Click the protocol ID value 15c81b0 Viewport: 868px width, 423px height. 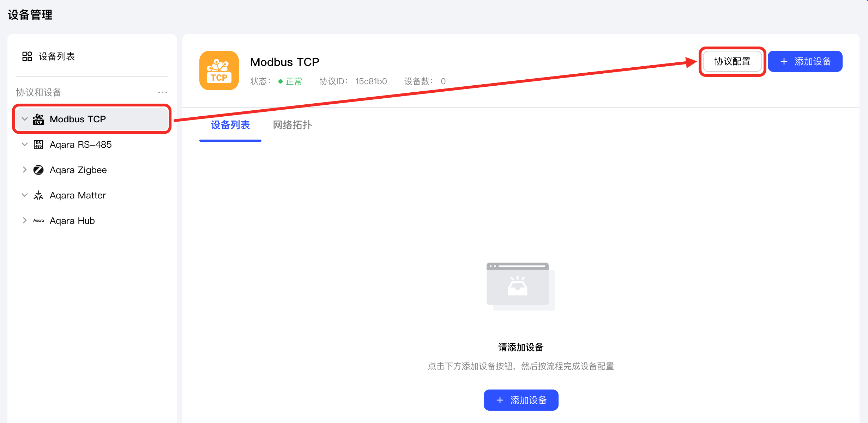tap(371, 81)
